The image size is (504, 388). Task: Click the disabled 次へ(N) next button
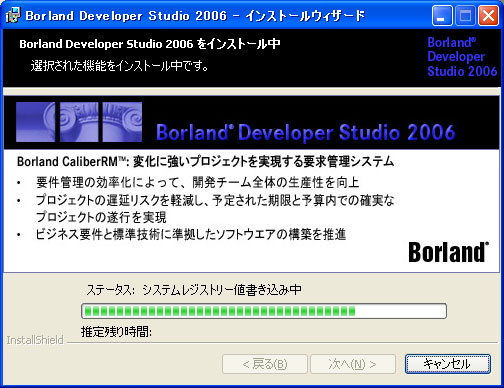(353, 364)
